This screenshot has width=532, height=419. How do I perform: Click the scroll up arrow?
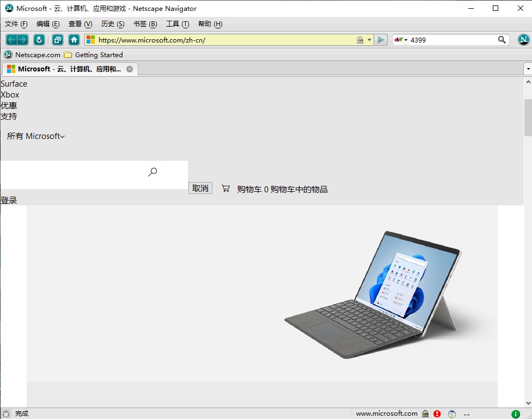(x=528, y=82)
